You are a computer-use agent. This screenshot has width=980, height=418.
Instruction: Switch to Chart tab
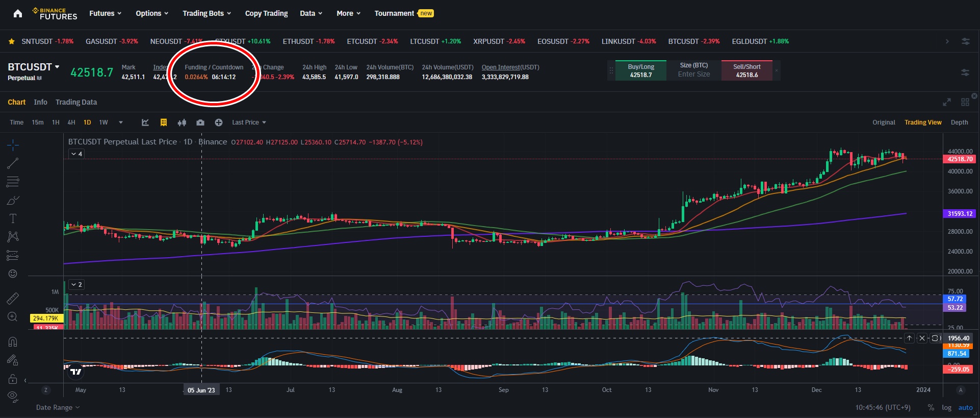pyautogui.click(x=16, y=102)
